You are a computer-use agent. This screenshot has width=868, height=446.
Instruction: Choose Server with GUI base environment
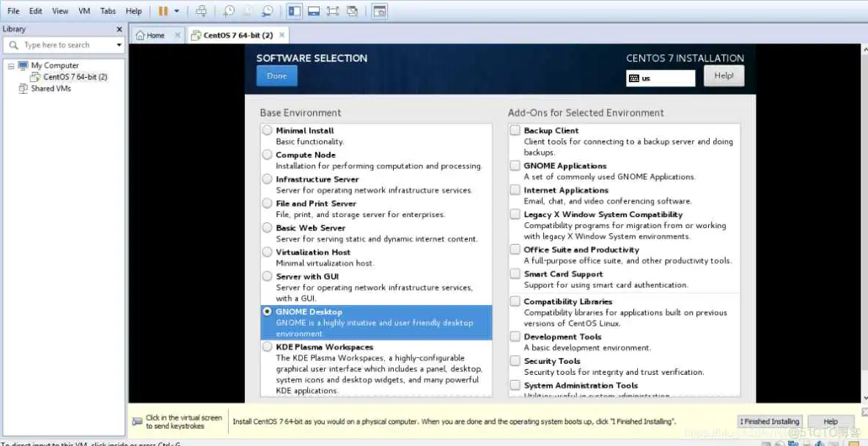click(x=267, y=277)
